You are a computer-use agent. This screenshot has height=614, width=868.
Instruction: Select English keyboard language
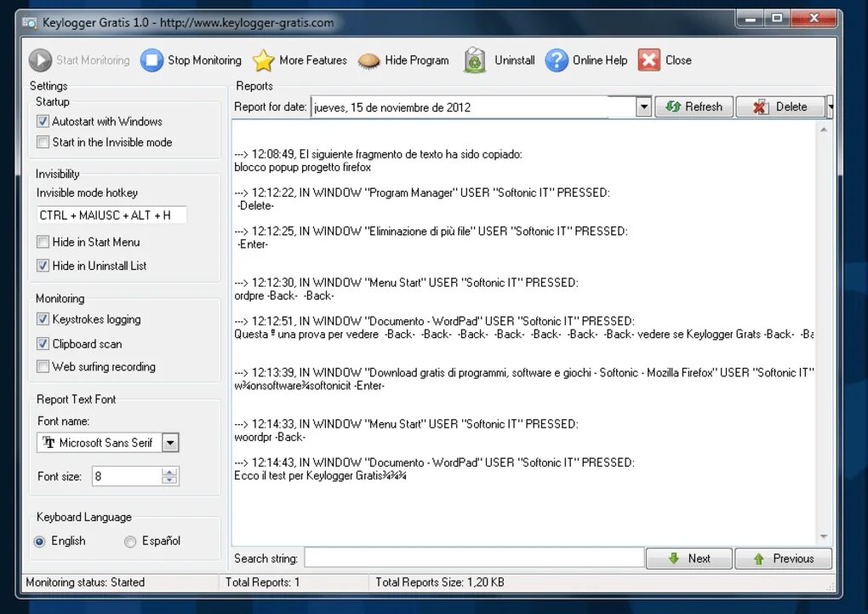[x=39, y=542]
